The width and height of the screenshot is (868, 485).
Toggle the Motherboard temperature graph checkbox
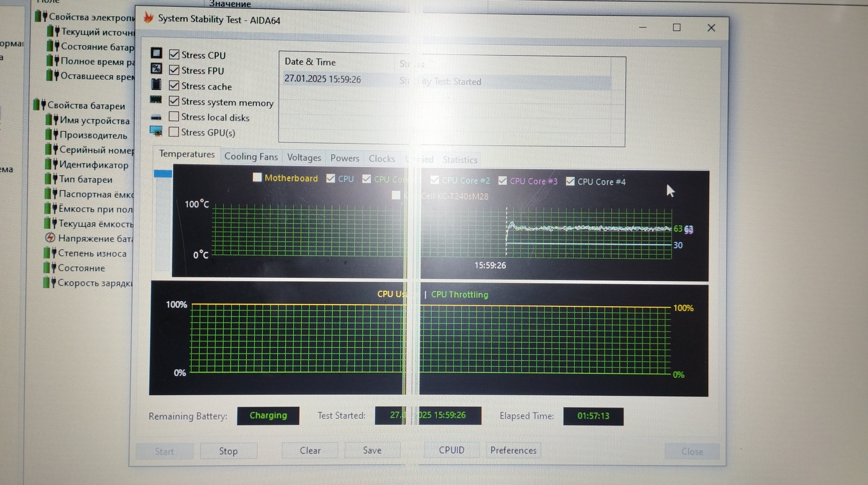pyautogui.click(x=257, y=177)
